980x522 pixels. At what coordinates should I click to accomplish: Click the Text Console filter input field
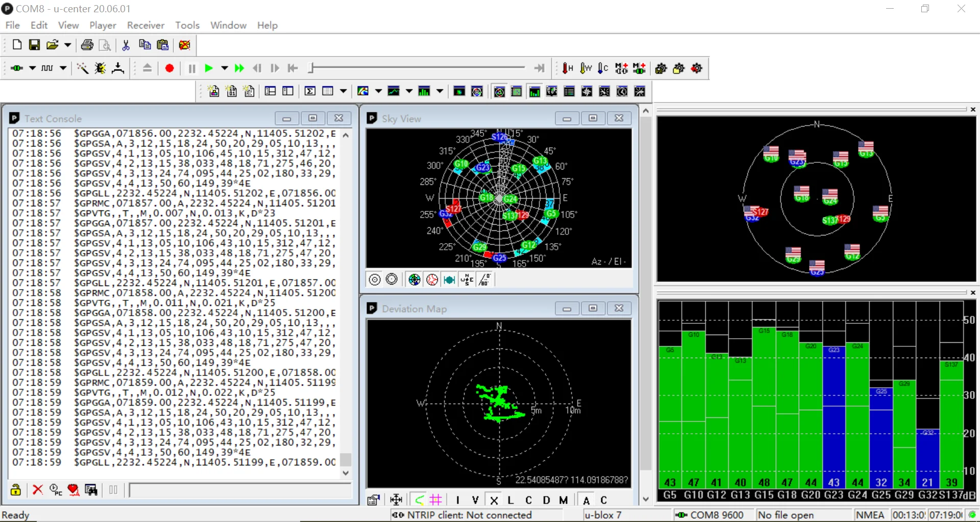coord(240,490)
